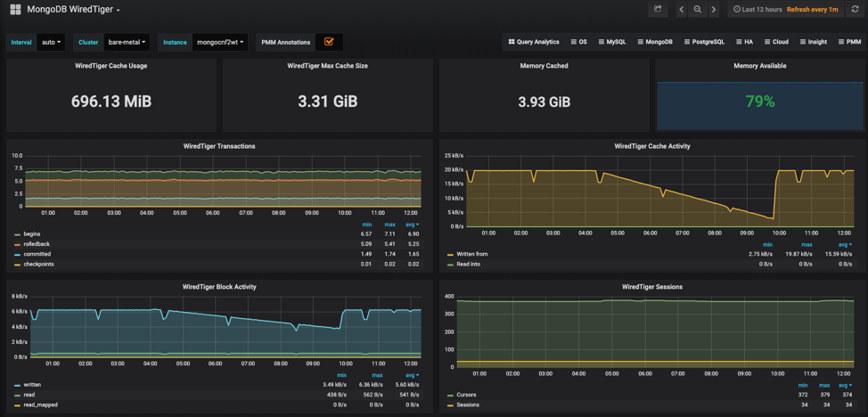Screen dimensions: 868x417
Task: Shift time range back with left arrow
Action: pos(682,10)
